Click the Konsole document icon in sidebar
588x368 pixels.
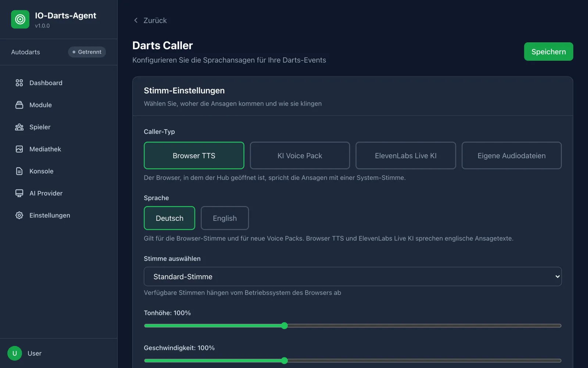coord(19,171)
